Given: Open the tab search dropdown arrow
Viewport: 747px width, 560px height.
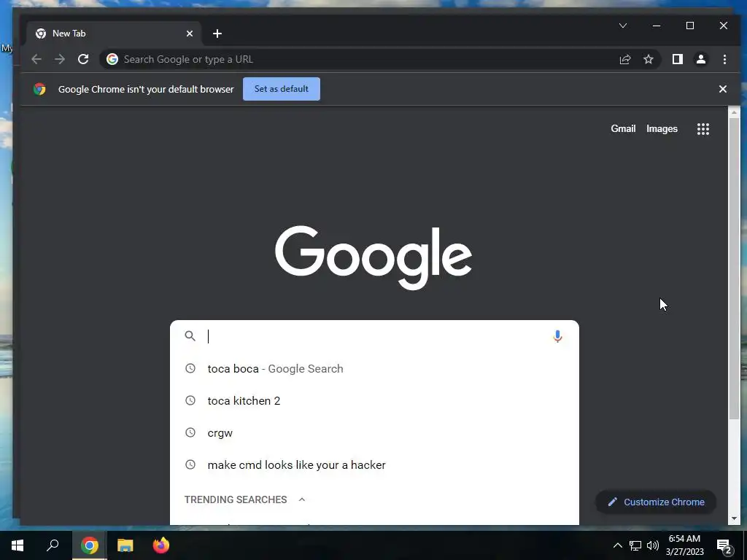Looking at the screenshot, I should (x=623, y=26).
